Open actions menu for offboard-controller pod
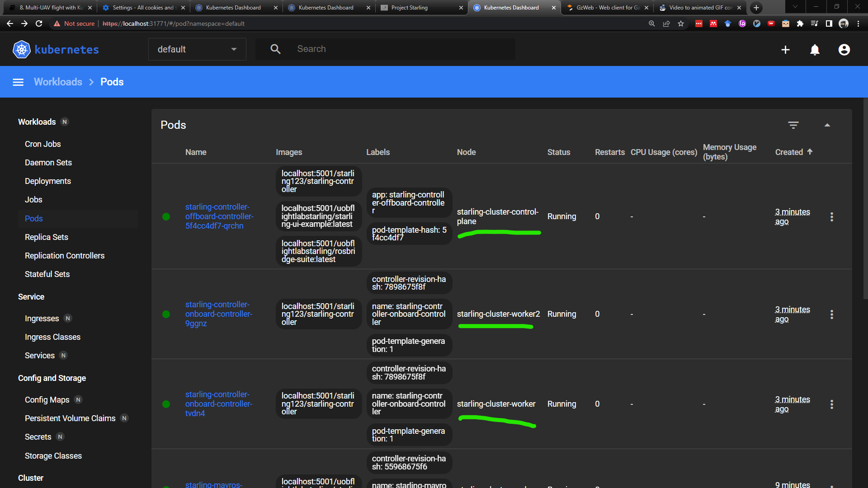868x488 pixels. tap(832, 217)
